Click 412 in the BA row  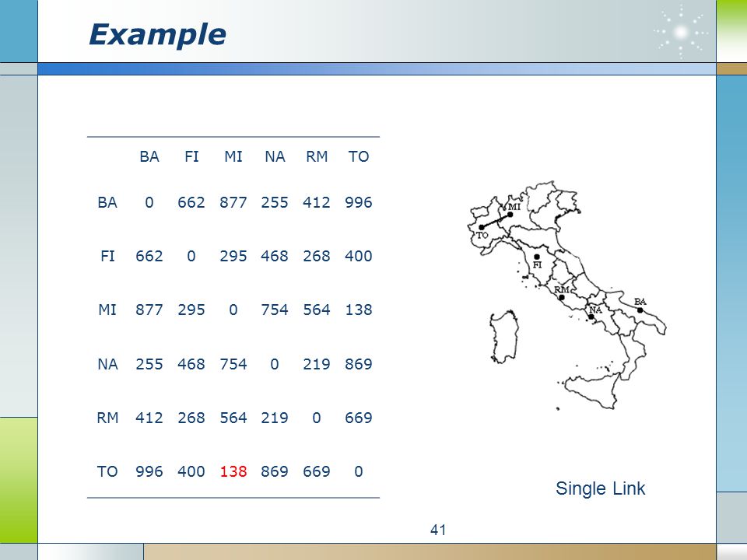pyautogui.click(x=317, y=202)
